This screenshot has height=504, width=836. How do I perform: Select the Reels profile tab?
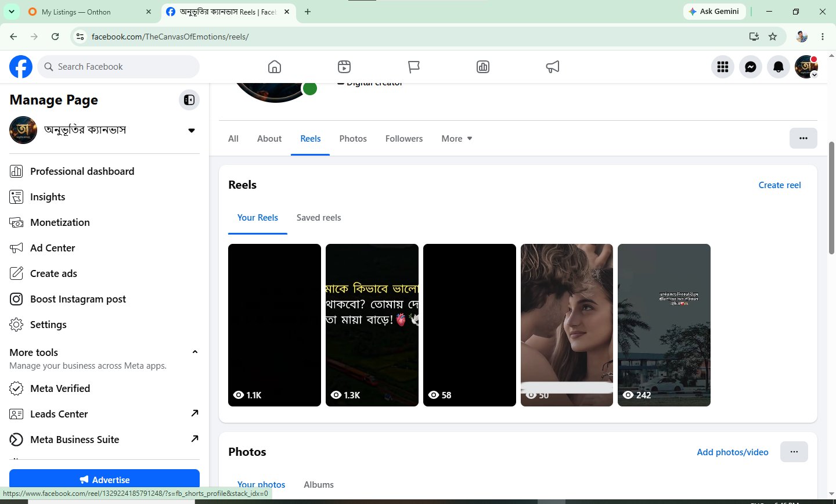tap(311, 139)
